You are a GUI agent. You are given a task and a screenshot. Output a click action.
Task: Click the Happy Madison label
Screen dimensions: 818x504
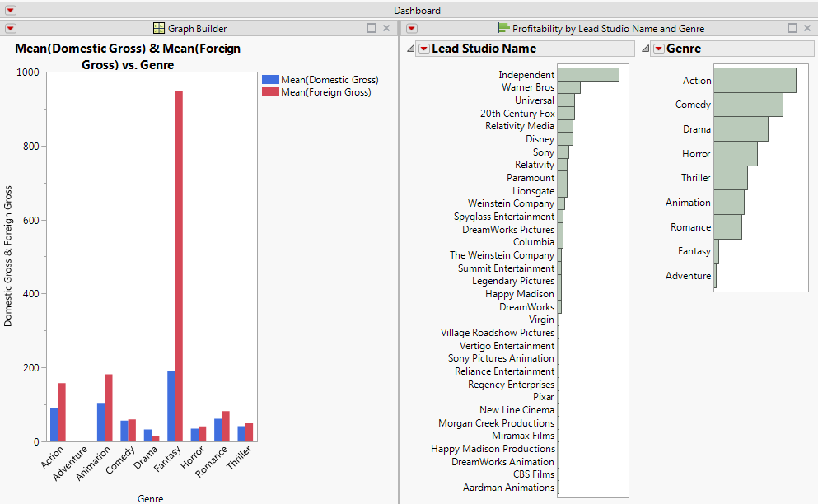[520, 294]
